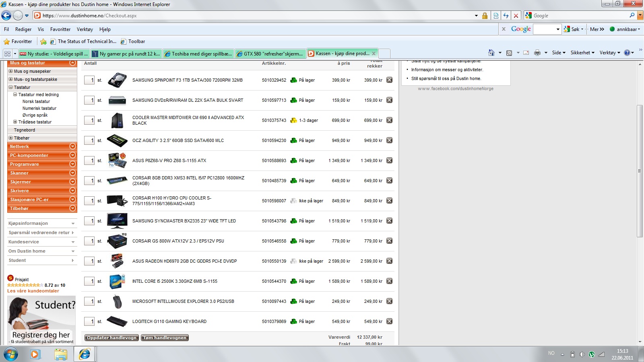
Task: Click the Google toolbar search field
Action: pyautogui.click(x=544, y=29)
